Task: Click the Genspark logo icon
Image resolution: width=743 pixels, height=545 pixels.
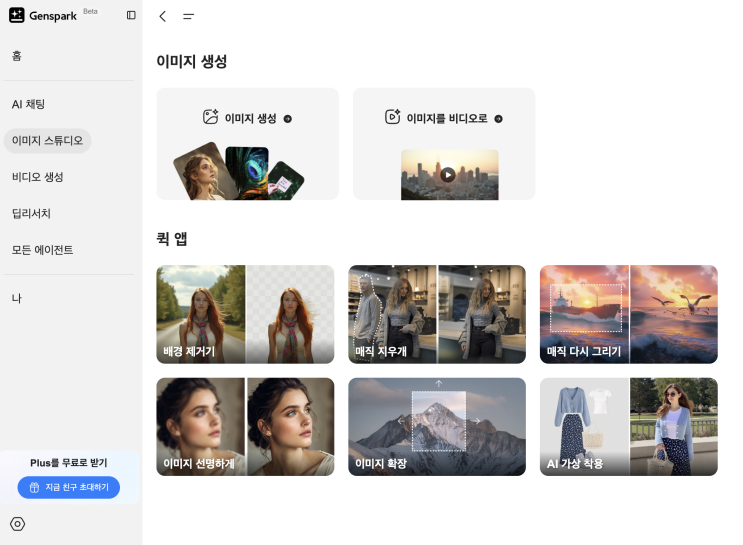Action: (x=17, y=15)
